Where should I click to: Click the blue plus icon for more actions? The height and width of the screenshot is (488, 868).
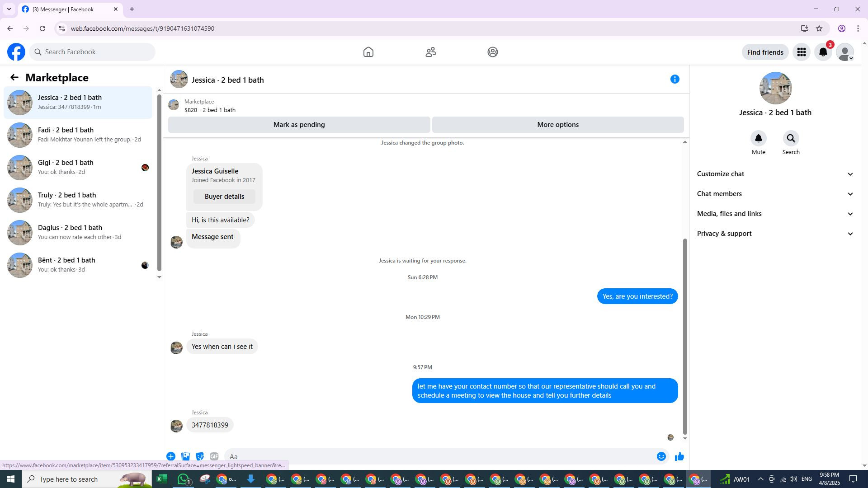pyautogui.click(x=171, y=456)
